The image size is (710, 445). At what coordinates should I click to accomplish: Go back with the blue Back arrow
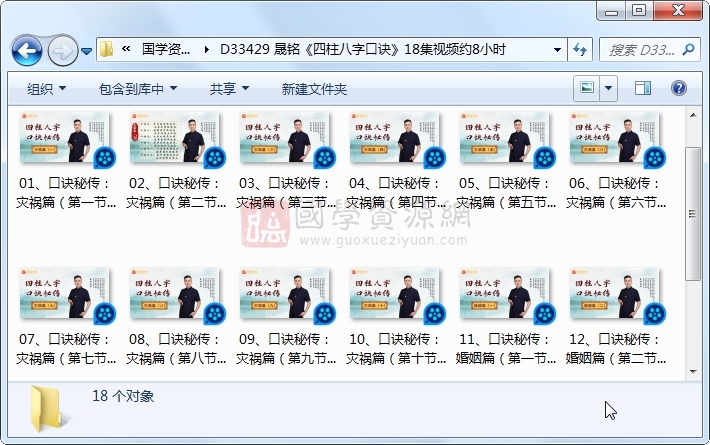[27, 50]
